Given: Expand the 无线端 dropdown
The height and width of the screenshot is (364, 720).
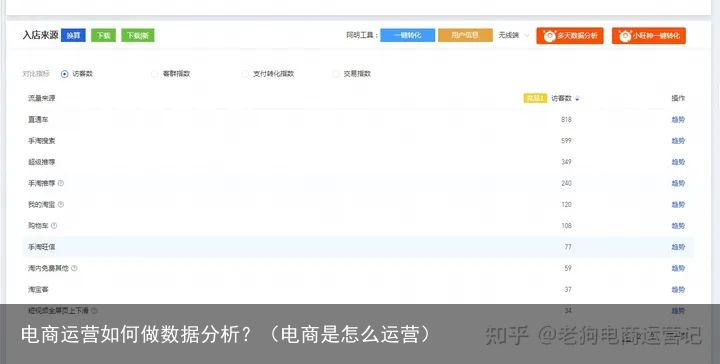Looking at the screenshot, I should tap(514, 35).
